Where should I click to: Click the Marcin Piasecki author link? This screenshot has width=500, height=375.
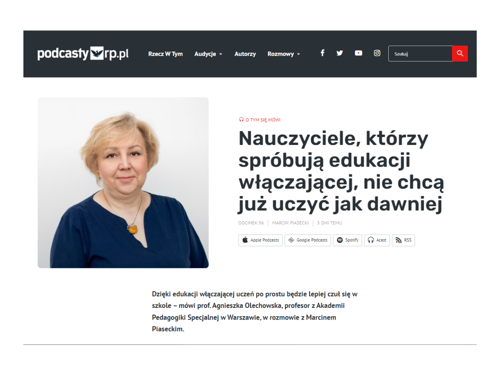pyautogui.click(x=290, y=223)
